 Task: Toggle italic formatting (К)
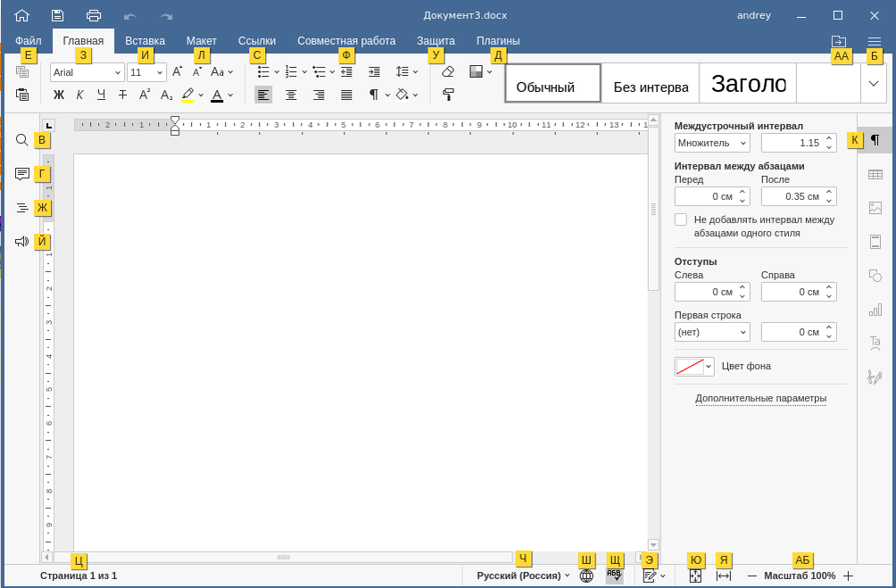coord(80,95)
